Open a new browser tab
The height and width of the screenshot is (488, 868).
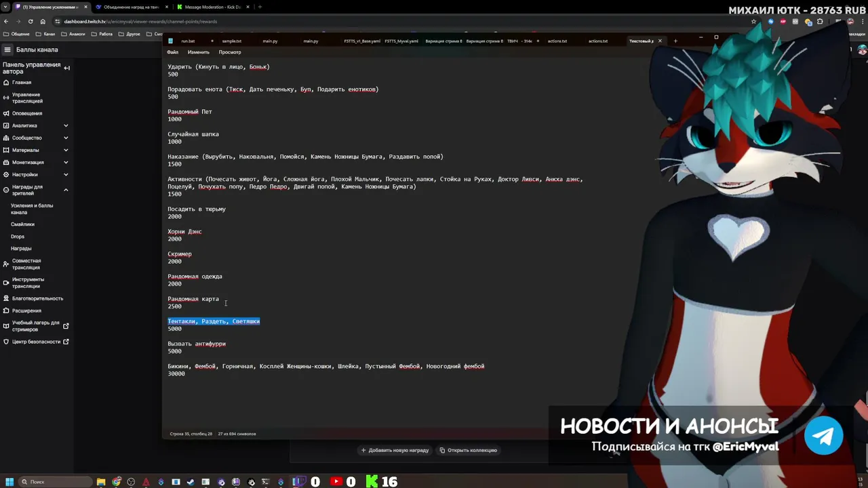coord(260,7)
